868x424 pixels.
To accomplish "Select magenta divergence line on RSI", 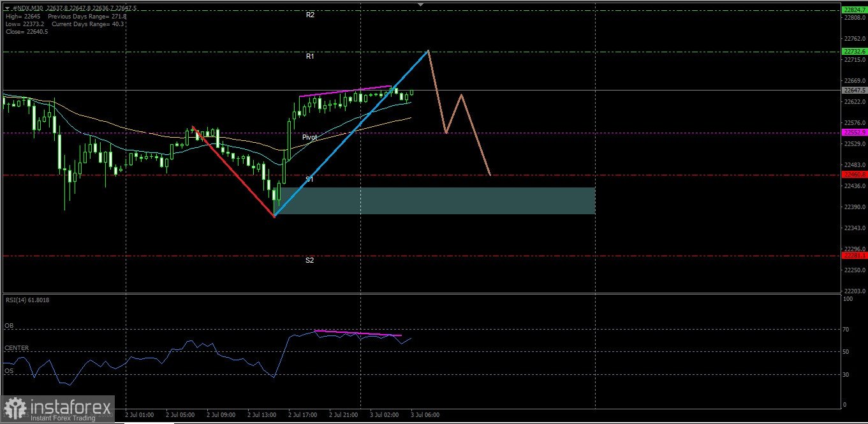I will [358, 333].
